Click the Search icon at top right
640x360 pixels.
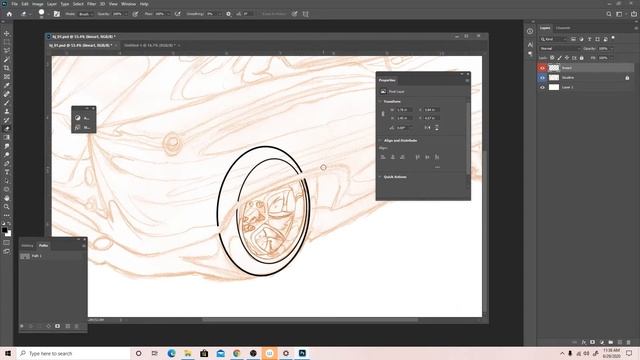tap(609, 14)
